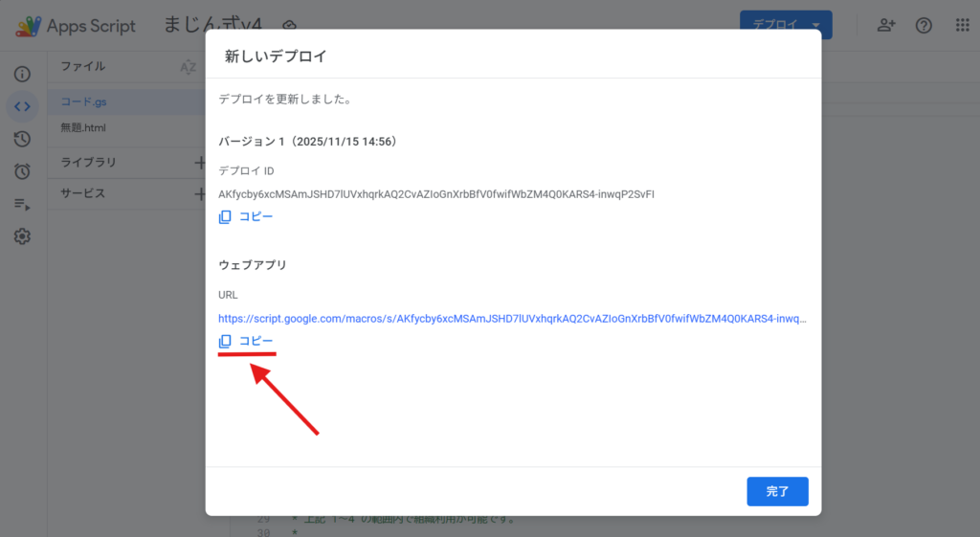Copy the web app URL with コピー
Viewport: 980px width, 537px height.
pyautogui.click(x=246, y=342)
